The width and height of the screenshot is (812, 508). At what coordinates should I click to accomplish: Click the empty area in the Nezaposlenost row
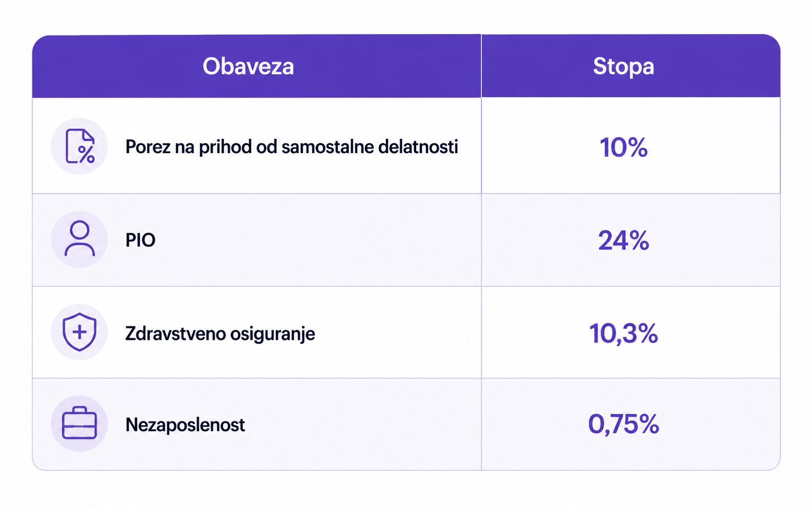pos(364,424)
